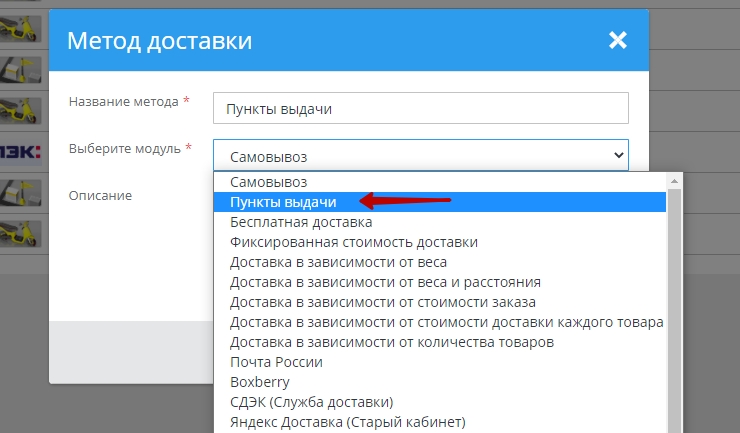
Task: Click the Название метода input field
Action: 420,108
